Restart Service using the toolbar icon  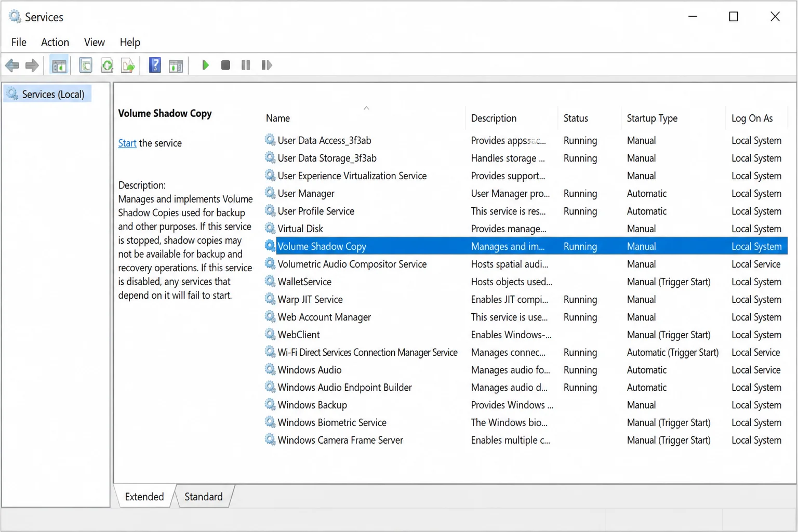267,65
